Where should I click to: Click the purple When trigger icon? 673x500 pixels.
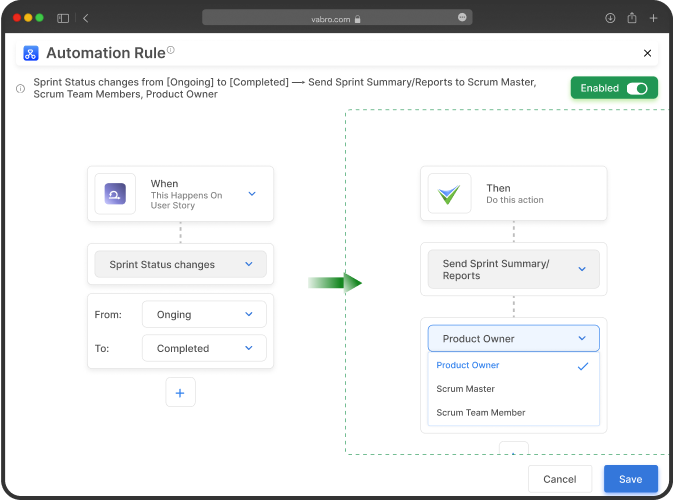[x=115, y=194]
